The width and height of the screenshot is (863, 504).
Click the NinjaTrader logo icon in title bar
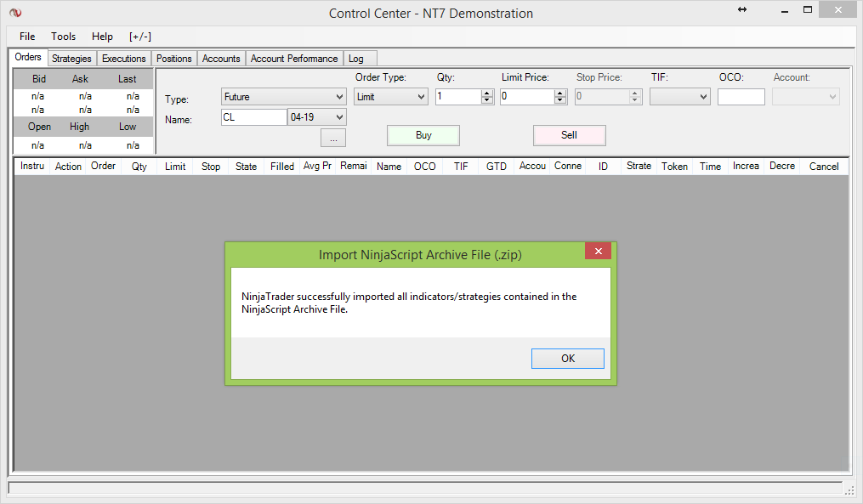pos(15,12)
